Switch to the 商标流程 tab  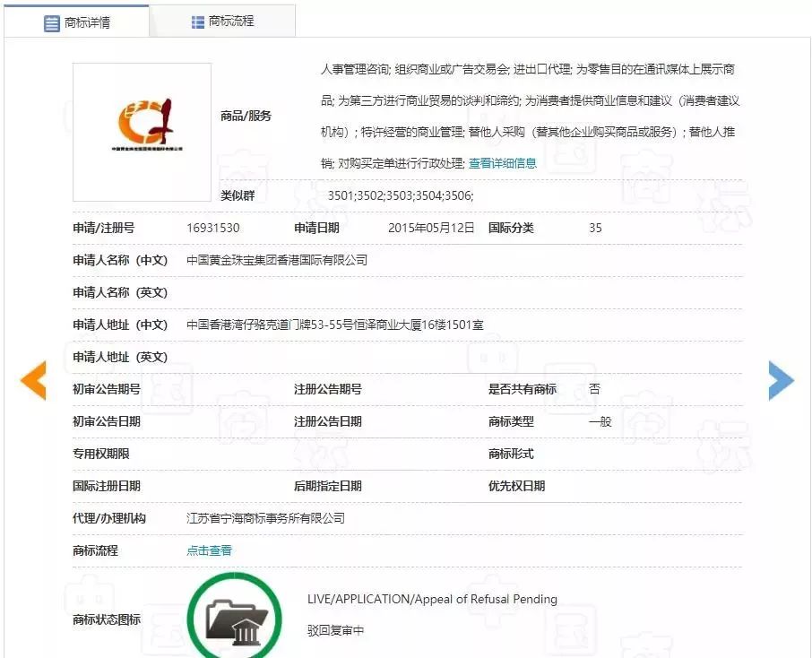pos(222,22)
